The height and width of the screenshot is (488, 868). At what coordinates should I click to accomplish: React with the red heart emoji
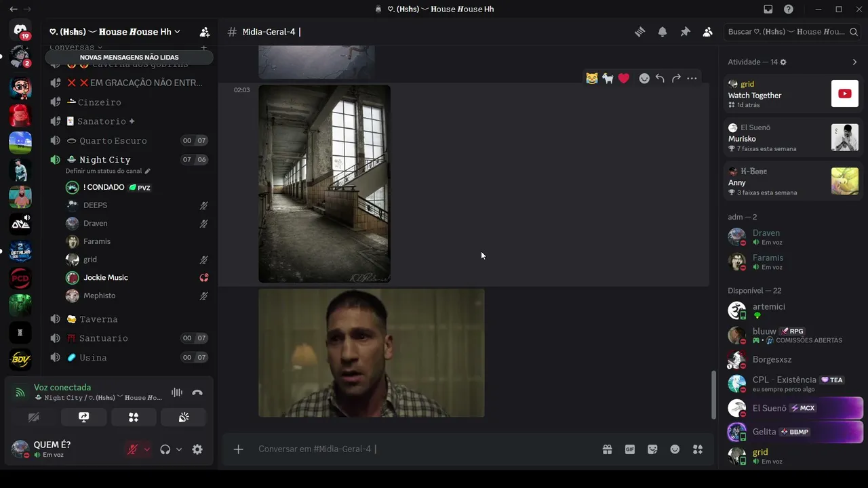coord(624,79)
